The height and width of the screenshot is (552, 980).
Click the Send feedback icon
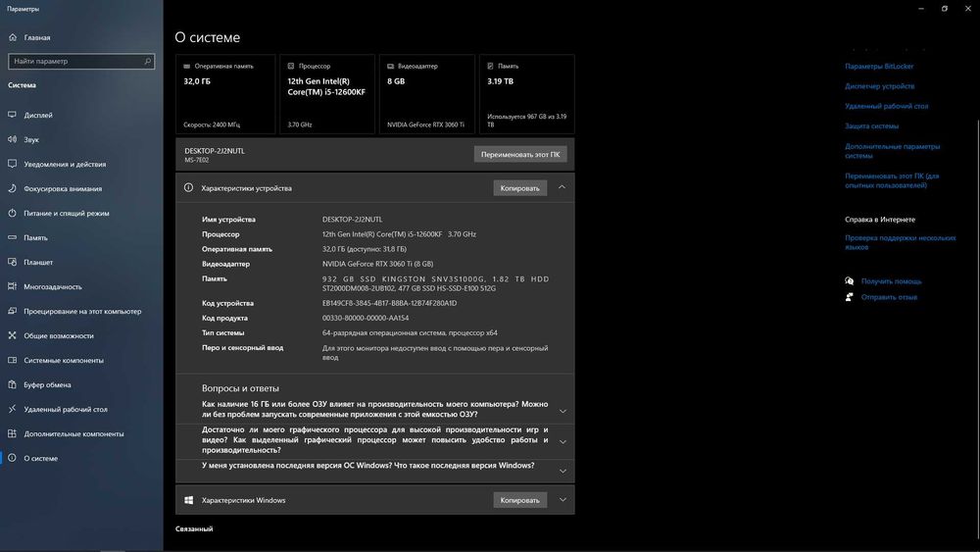849,297
